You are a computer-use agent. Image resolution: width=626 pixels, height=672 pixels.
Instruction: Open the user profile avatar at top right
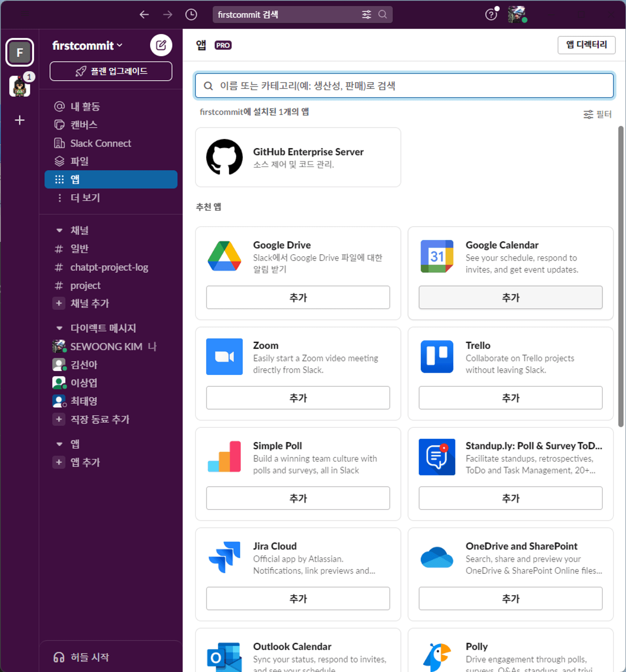[517, 14]
